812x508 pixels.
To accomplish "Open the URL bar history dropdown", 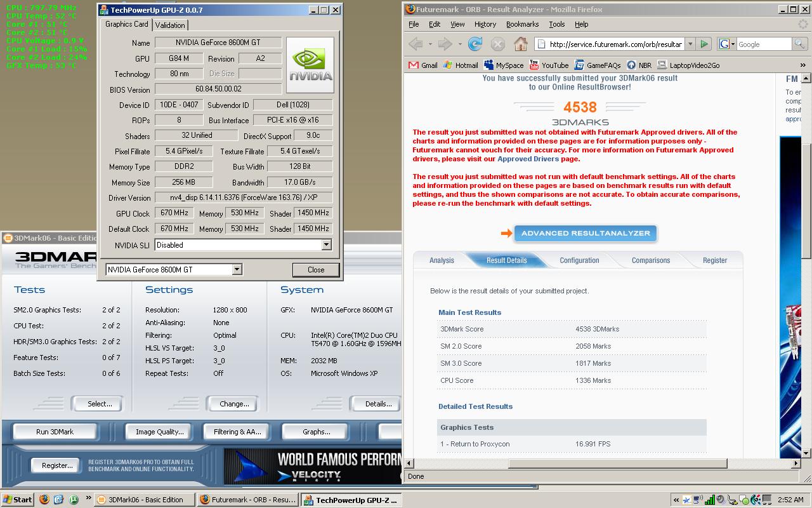I will (690, 44).
